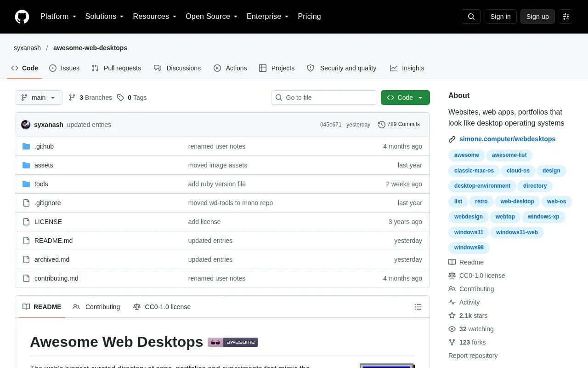The image size is (588, 368).
Task: Open the syxanash owner link in breadcrumb
Action: 27,48
